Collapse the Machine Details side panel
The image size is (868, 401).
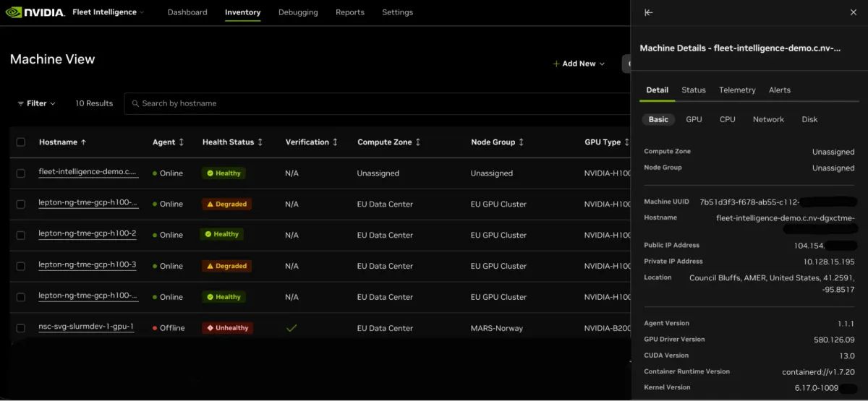coord(648,12)
